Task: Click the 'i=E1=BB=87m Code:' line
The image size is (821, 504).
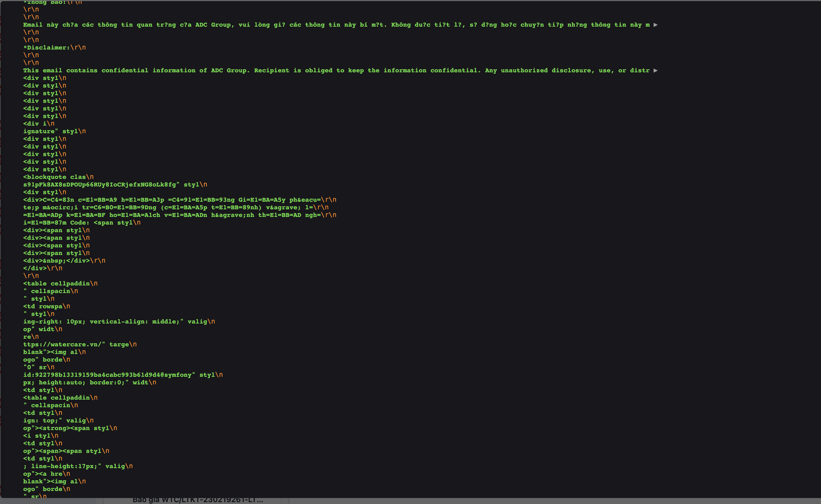Action: click(x=57, y=223)
